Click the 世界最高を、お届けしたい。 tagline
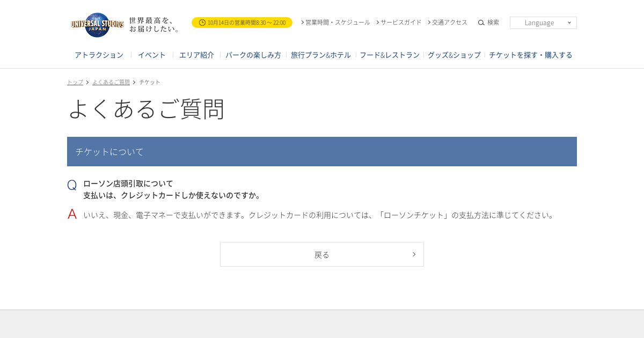This screenshot has height=338, width=644. point(155,25)
